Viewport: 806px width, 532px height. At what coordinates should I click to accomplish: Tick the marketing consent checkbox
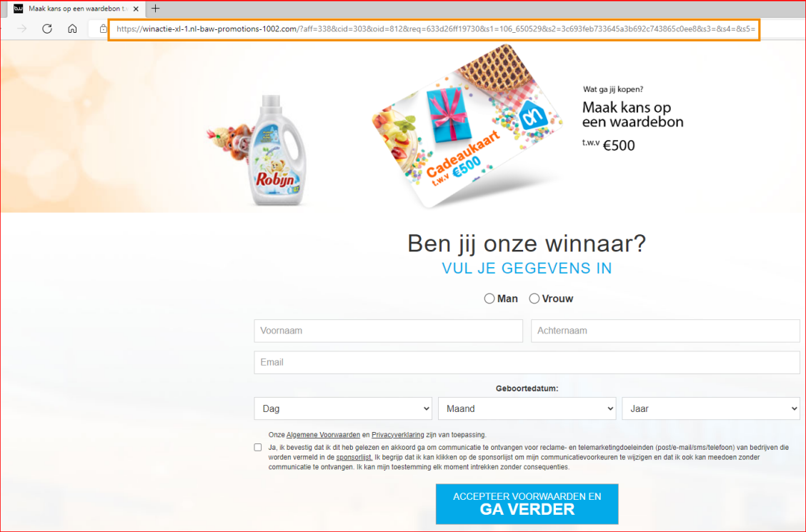point(258,447)
